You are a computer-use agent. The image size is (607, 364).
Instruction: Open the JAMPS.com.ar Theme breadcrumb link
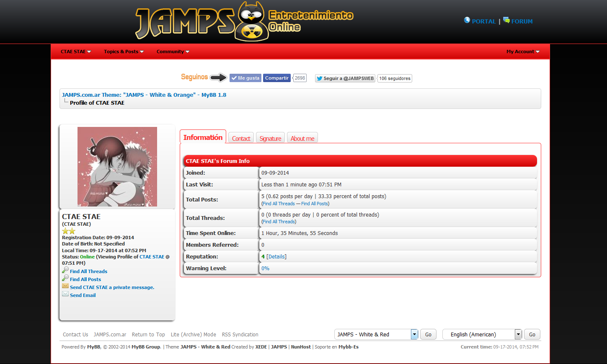click(144, 95)
